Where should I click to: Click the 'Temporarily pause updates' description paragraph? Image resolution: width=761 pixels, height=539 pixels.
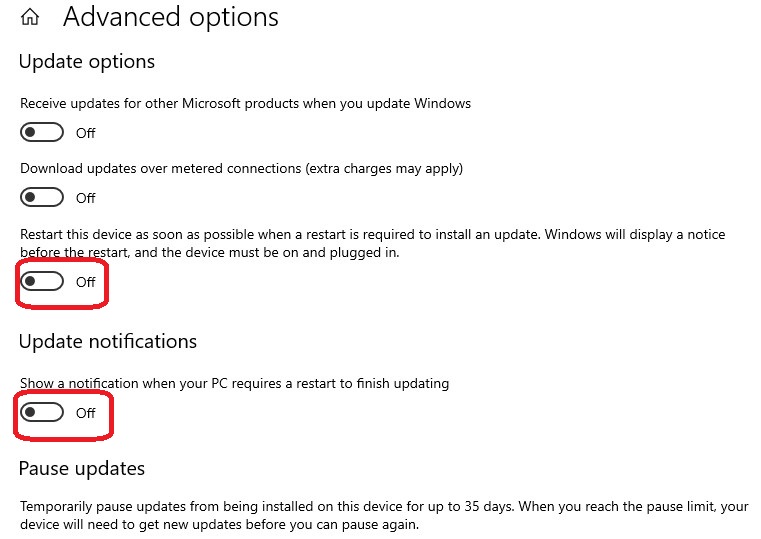point(384,515)
